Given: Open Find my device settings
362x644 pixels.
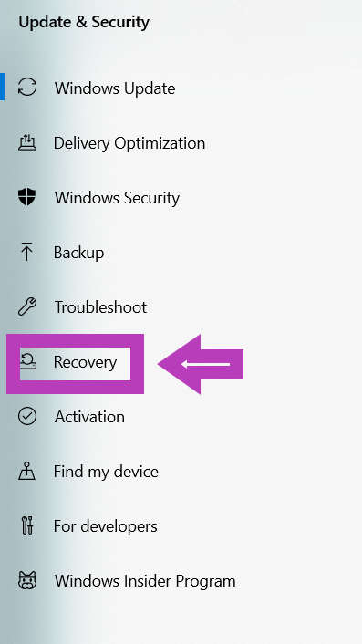Looking at the screenshot, I should click(106, 471).
